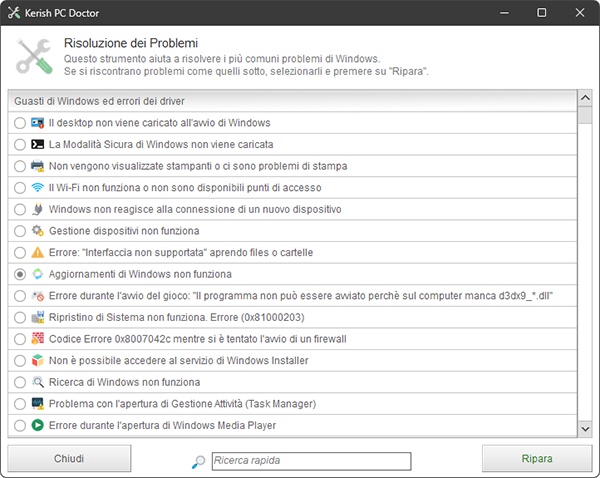Focus the Ricerca rapida search field
Viewport: 600px width, 478px height.
(x=311, y=461)
